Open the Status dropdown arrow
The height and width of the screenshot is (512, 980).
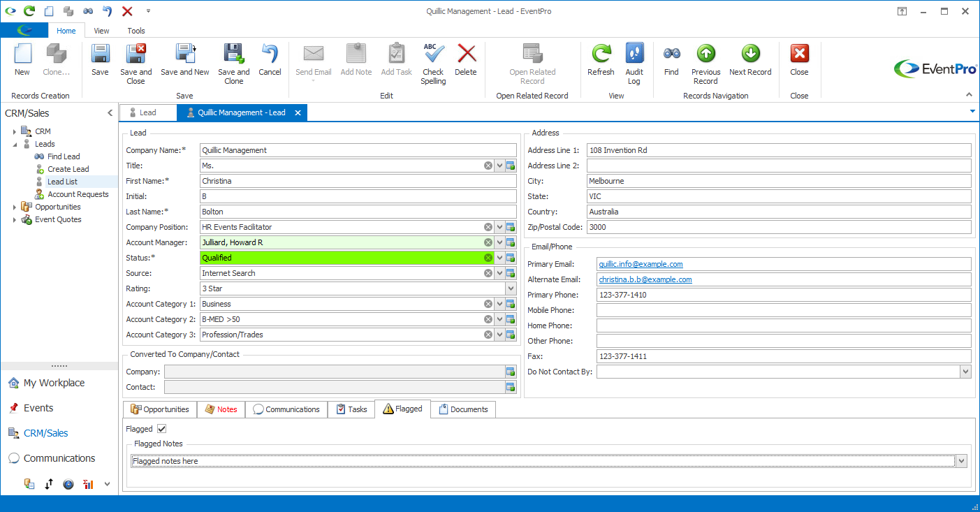click(x=499, y=258)
